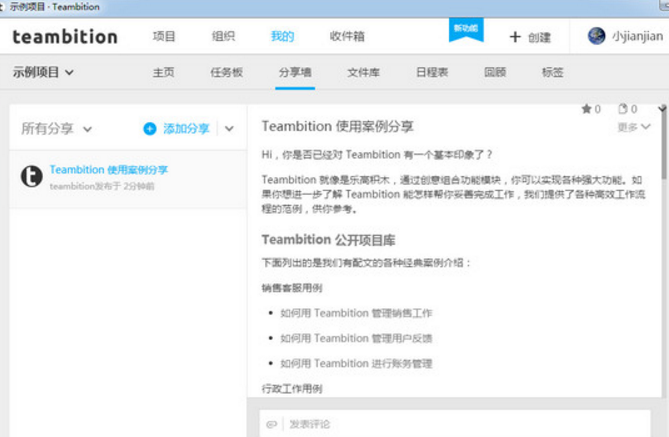Click the post title Teambition 使用案例分享
This screenshot has height=437, width=669.
337,126
